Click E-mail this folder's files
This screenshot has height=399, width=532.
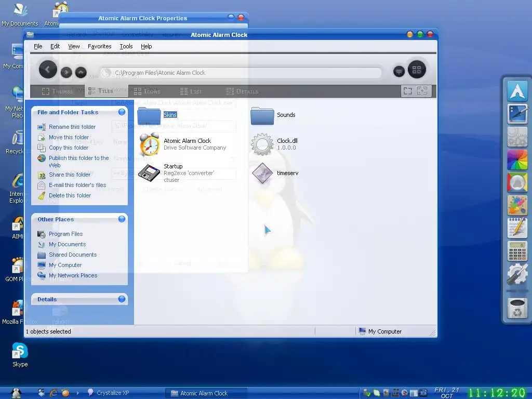click(77, 185)
